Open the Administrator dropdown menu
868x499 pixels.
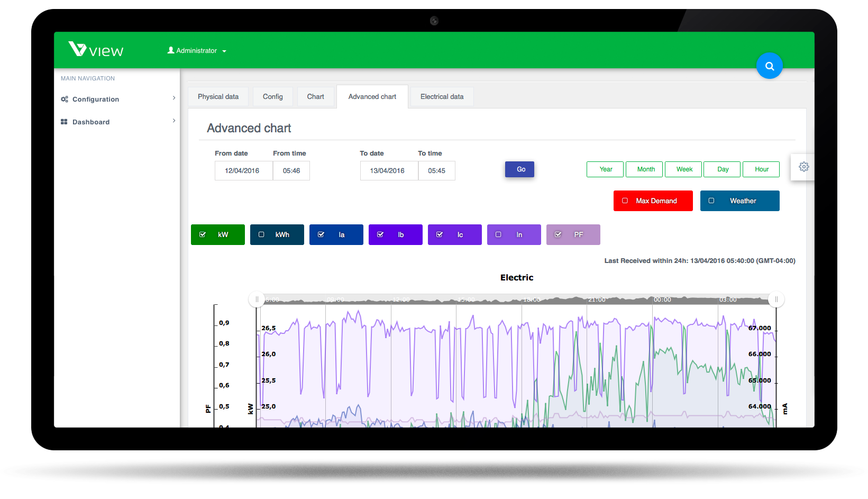click(x=224, y=51)
